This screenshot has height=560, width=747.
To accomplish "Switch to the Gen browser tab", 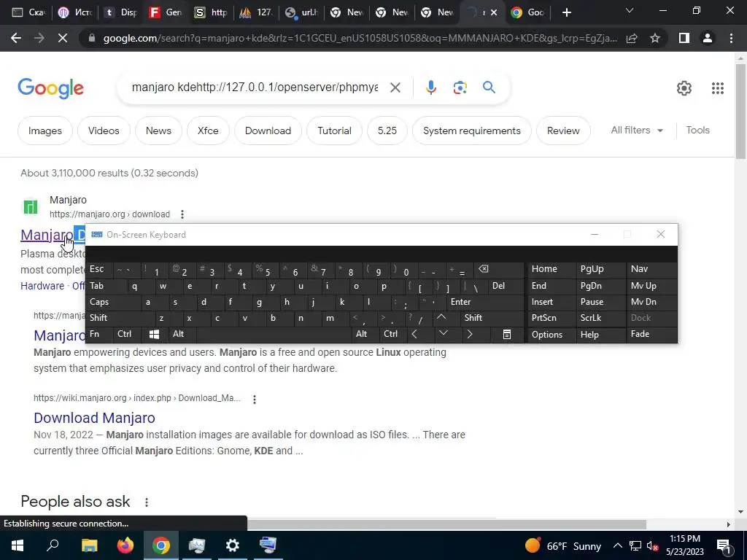I will point(165,12).
